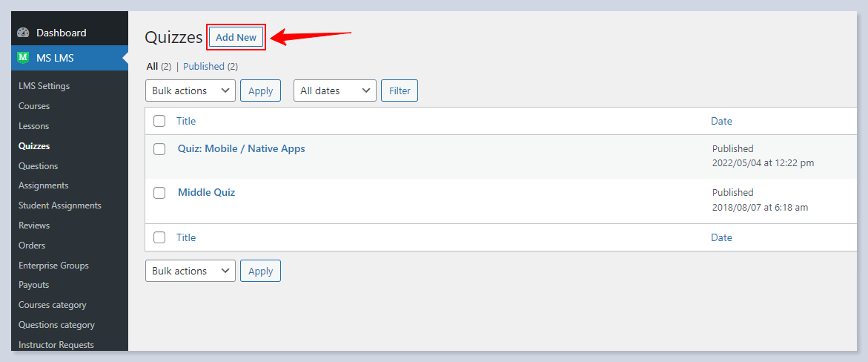Toggle the bottom select-all Title checkbox
This screenshot has width=868, height=362.
pos(159,237)
